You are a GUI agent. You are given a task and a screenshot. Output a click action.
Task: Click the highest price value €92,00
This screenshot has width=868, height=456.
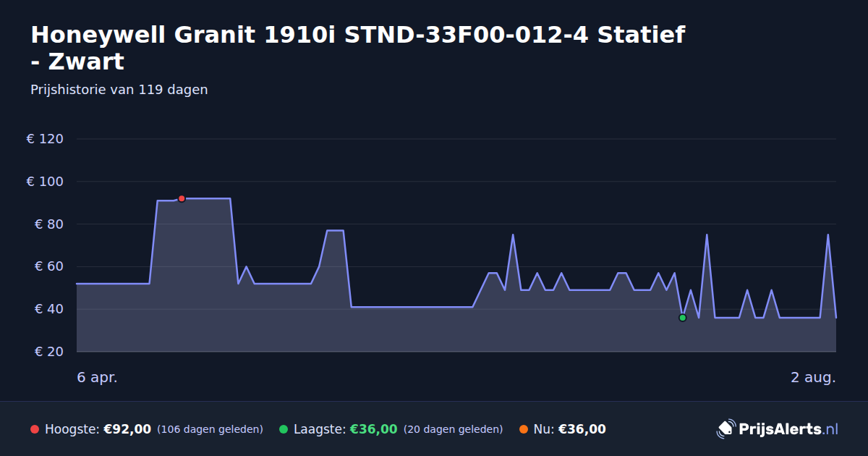click(127, 429)
